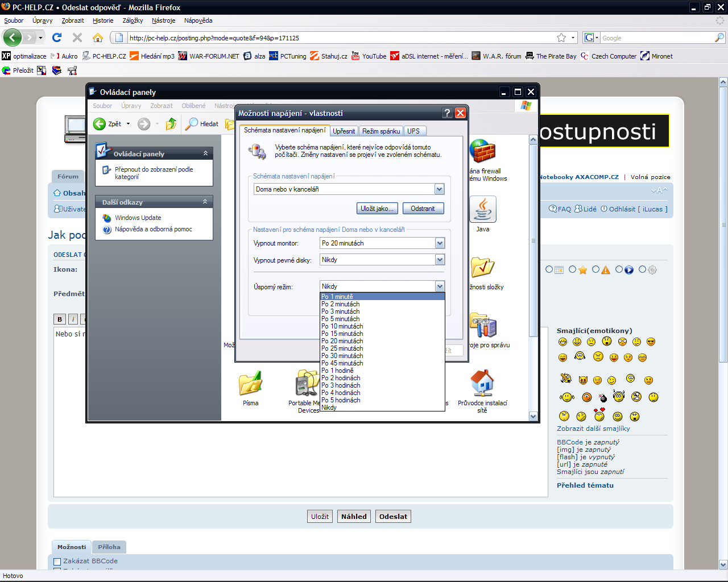Image resolution: width=728 pixels, height=582 pixels.
Task: Click the Odeslat button on the forum
Action: coord(393,517)
